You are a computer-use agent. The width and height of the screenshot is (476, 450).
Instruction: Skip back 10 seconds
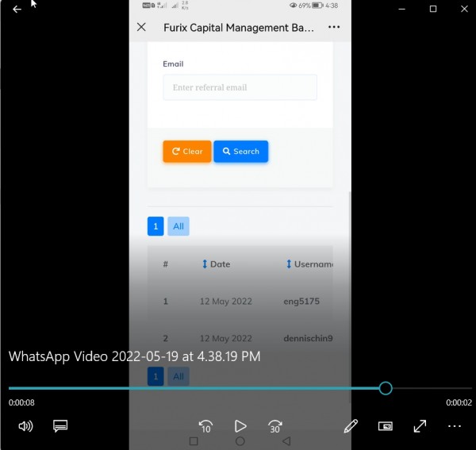click(205, 426)
